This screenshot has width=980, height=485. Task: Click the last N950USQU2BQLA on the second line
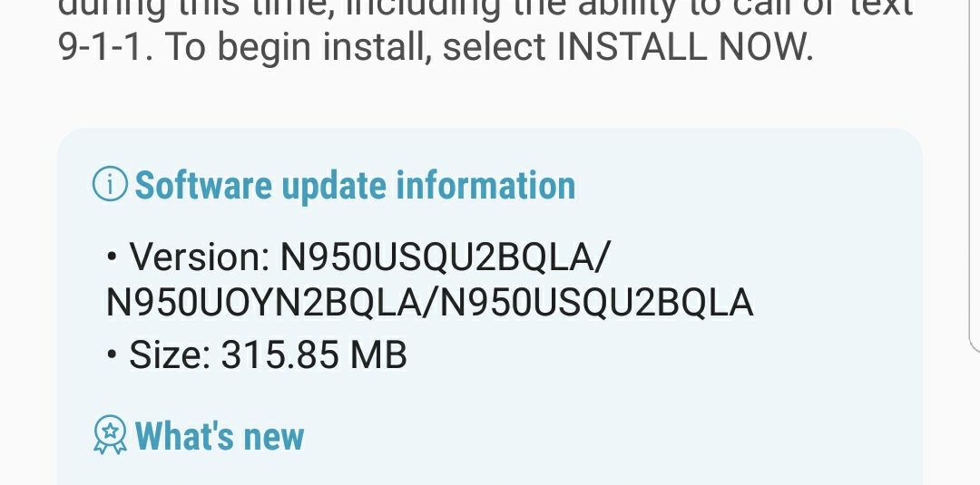click(x=597, y=303)
